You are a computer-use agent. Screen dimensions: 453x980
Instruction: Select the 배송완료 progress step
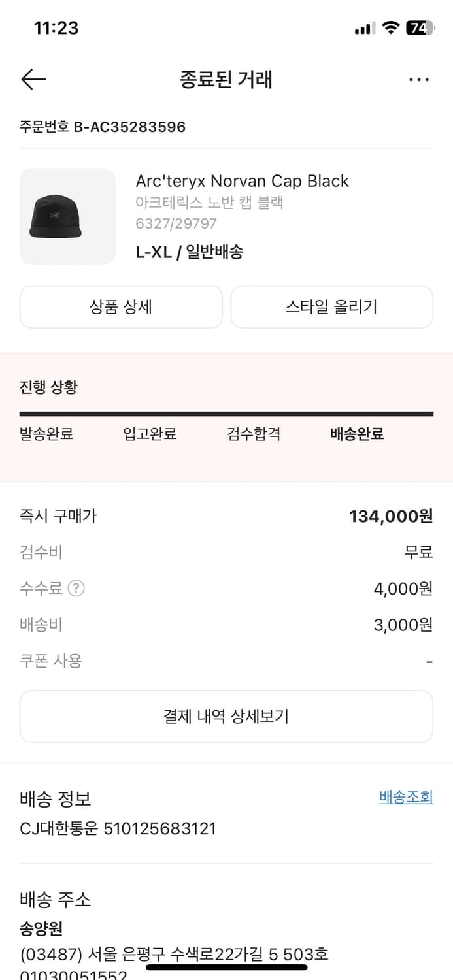pyautogui.click(x=356, y=434)
